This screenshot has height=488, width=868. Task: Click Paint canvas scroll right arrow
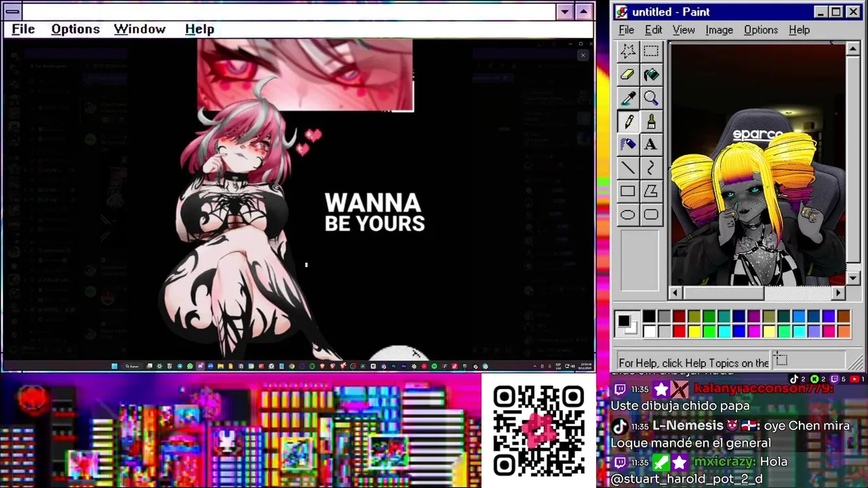pyautogui.click(x=839, y=293)
